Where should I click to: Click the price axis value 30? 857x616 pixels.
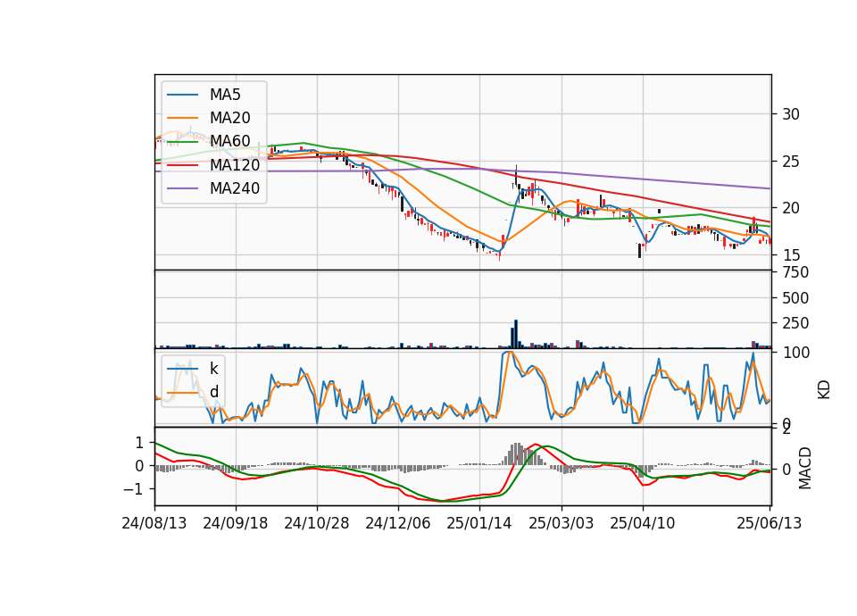[x=791, y=114]
